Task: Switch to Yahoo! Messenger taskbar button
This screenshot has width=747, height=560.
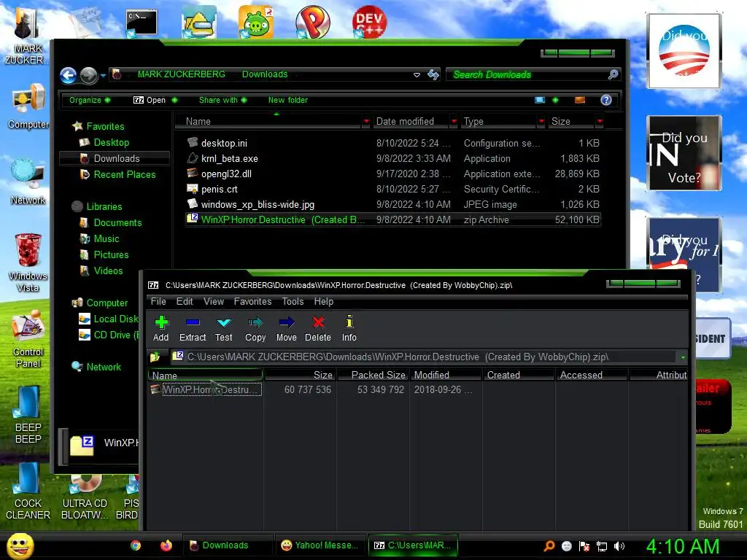Action: point(320,545)
